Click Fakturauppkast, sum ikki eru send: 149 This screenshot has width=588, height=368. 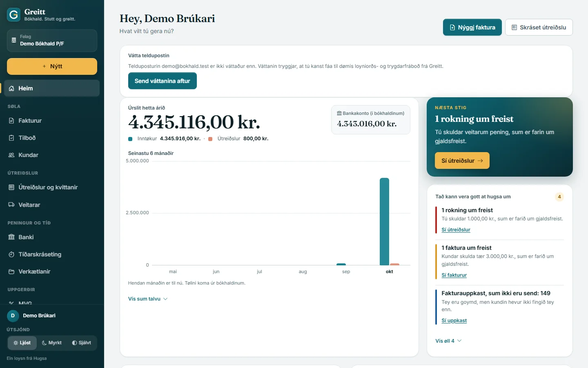click(496, 293)
